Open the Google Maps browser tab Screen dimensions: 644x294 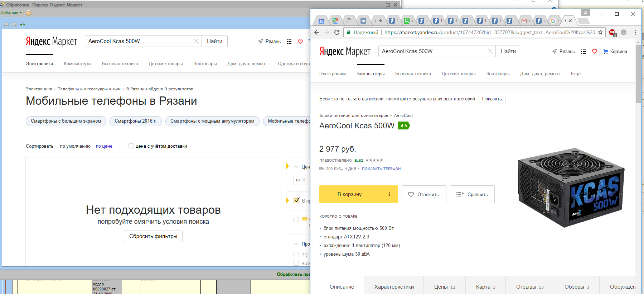click(335, 21)
